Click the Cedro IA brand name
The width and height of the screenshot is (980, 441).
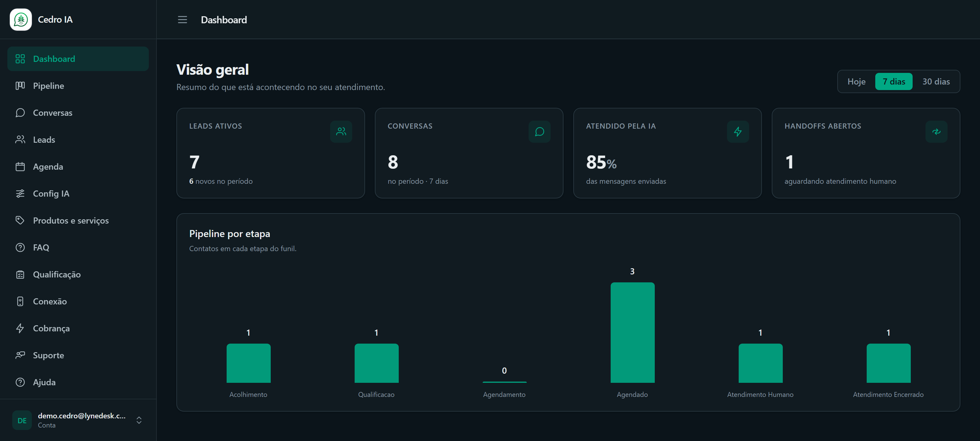[55, 19]
